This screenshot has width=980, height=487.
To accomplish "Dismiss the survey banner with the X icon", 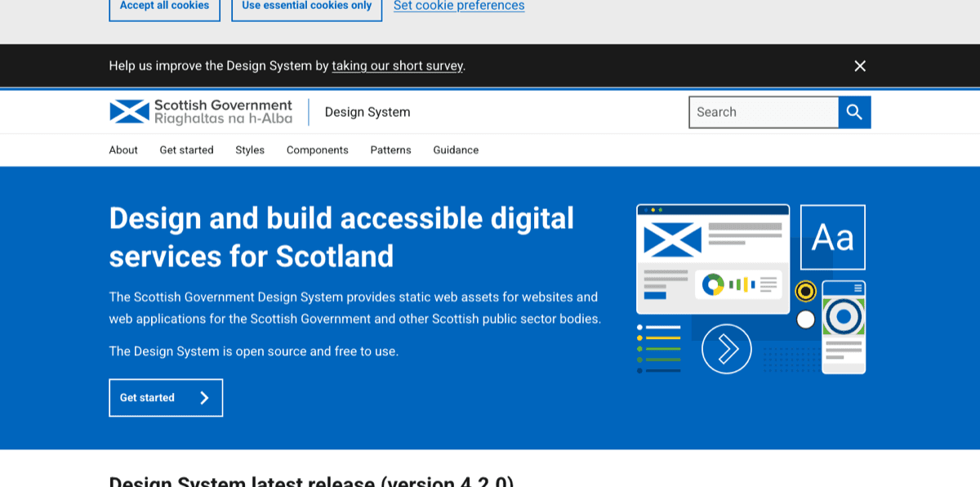I will (x=860, y=66).
